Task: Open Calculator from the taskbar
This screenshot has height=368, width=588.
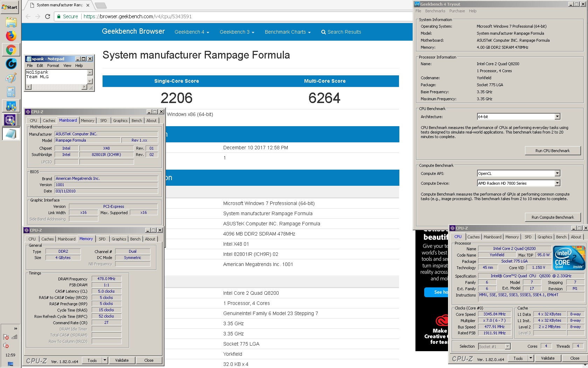Action: coord(11,92)
